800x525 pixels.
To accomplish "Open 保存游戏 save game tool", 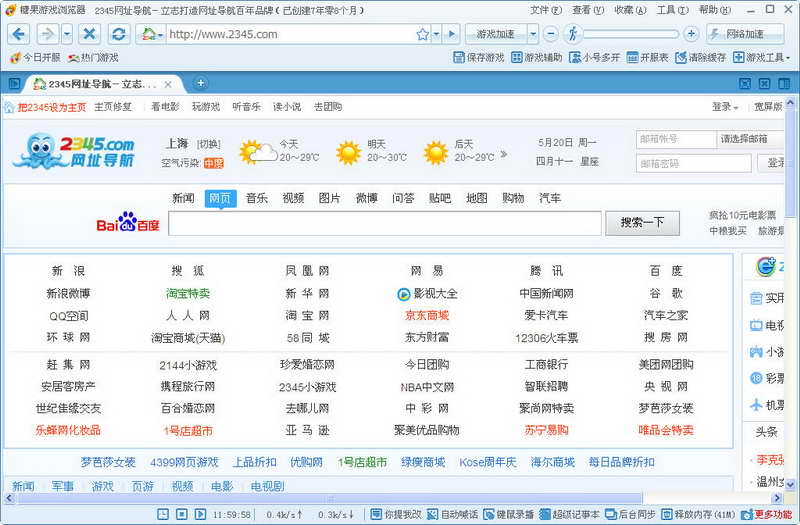I will [479, 58].
